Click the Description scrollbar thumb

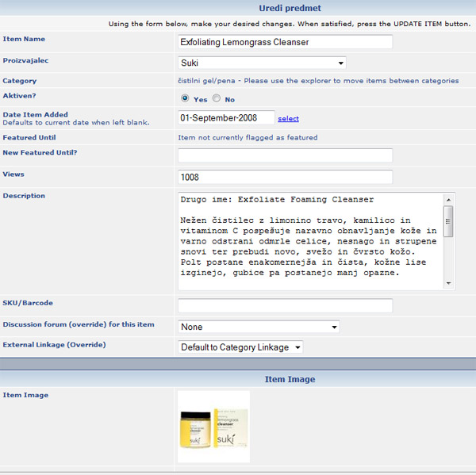[x=448, y=221]
